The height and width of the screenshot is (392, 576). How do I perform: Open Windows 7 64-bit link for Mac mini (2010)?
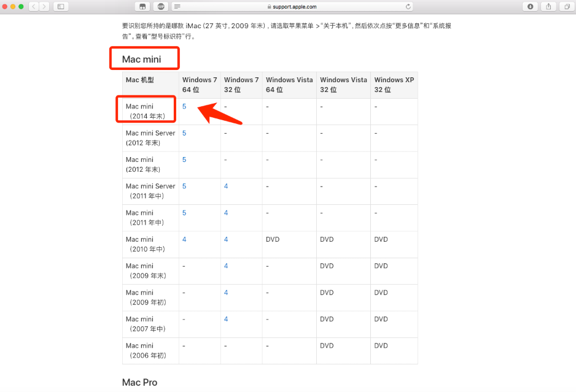(184, 239)
